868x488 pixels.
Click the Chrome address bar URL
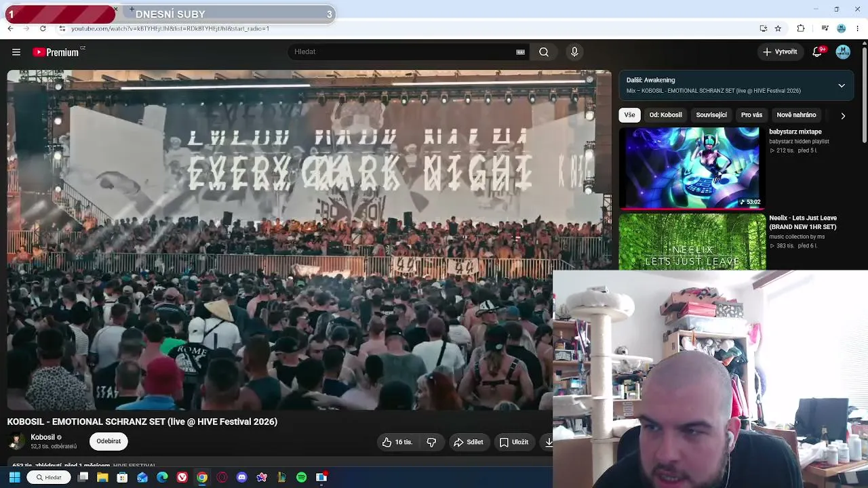(170, 28)
